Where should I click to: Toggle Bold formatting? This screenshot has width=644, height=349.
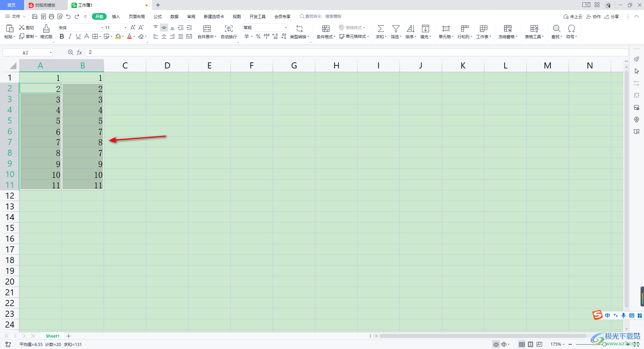62,36
